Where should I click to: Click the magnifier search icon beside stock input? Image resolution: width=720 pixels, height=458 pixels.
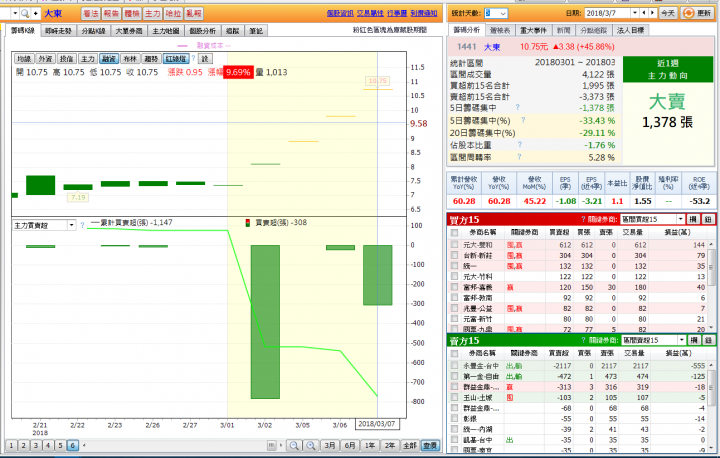(x=25, y=14)
